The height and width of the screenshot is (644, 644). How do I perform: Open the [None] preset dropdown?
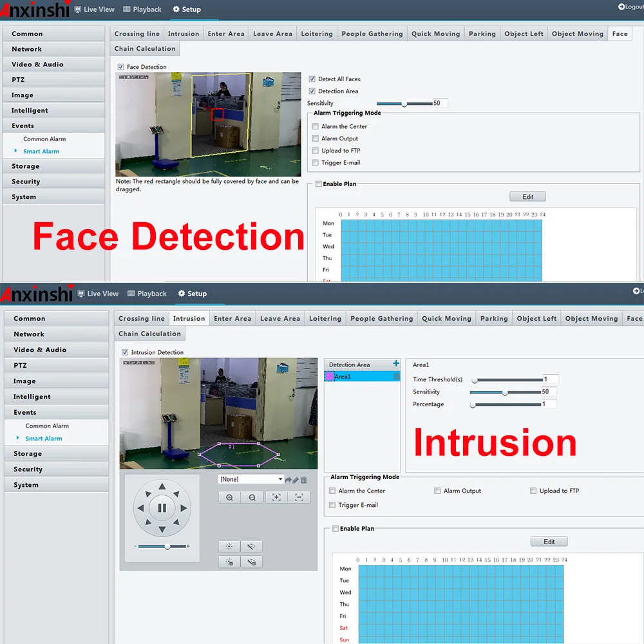(251, 479)
